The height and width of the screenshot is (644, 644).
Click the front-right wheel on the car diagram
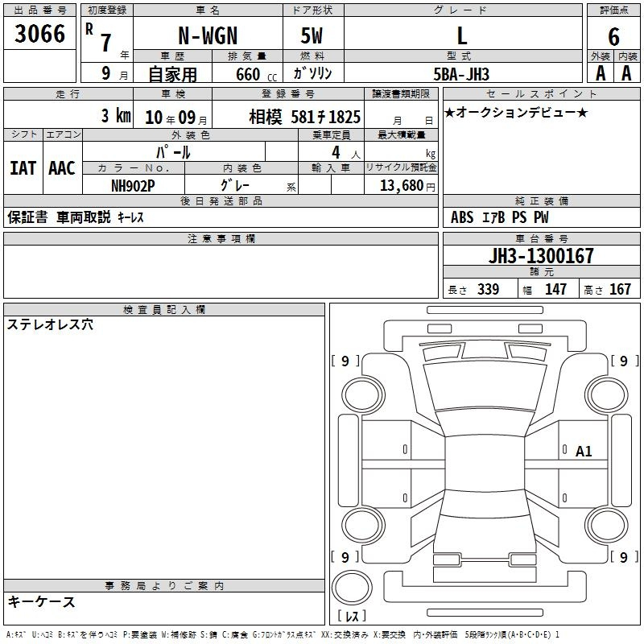pyautogui.click(x=604, y=394)
